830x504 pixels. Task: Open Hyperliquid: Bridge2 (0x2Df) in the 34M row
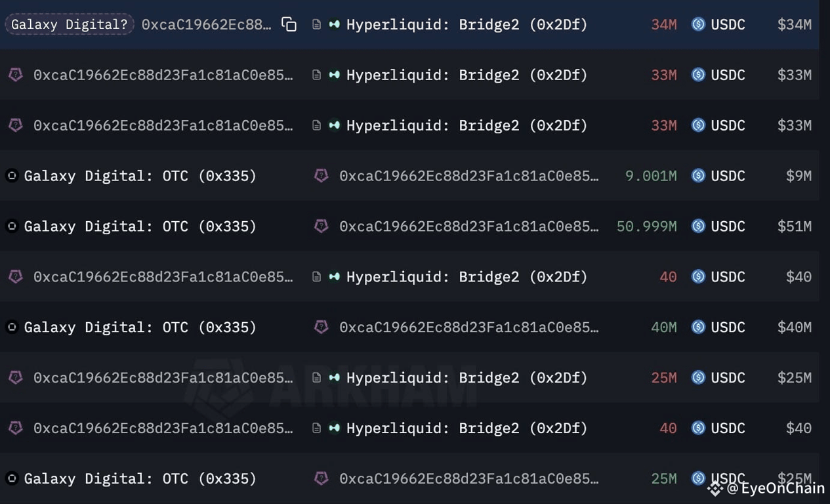point(467,25)
